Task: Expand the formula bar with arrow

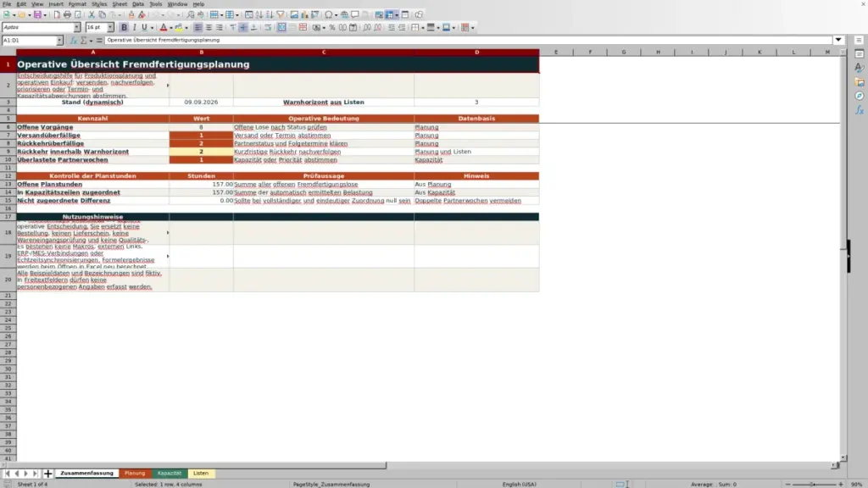Action: (838, 41)
